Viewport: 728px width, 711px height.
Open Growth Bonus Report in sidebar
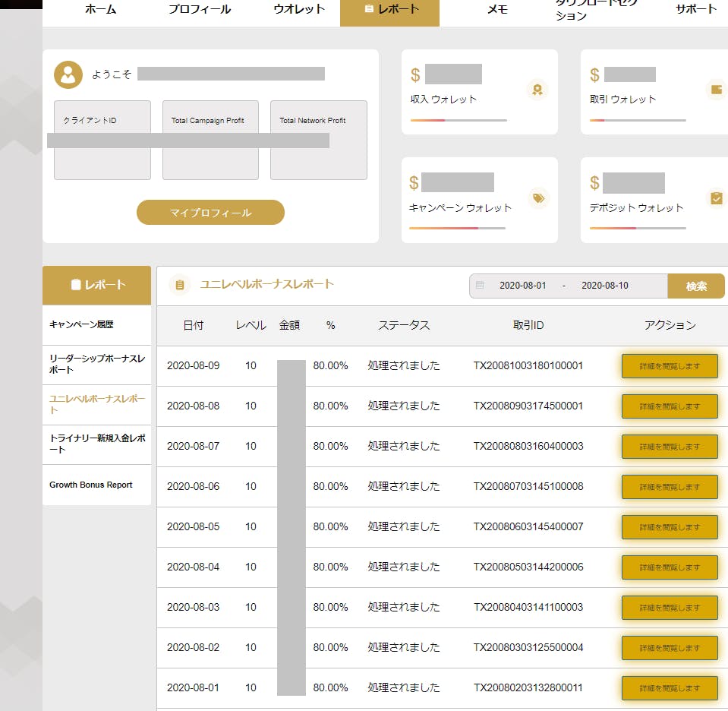click(x=91, y=485)
